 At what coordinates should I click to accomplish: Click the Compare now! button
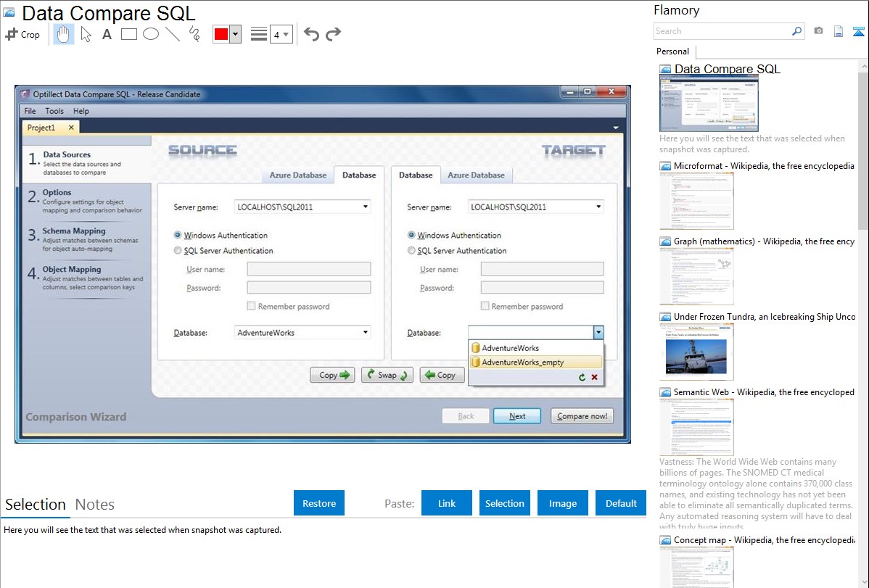pos(582,416)
